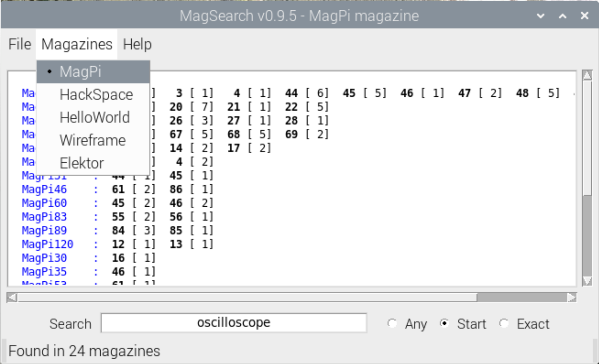This screenshot has width=599, height=364.
Task: Switch to HelloWorld magazine
Action: 94,117
